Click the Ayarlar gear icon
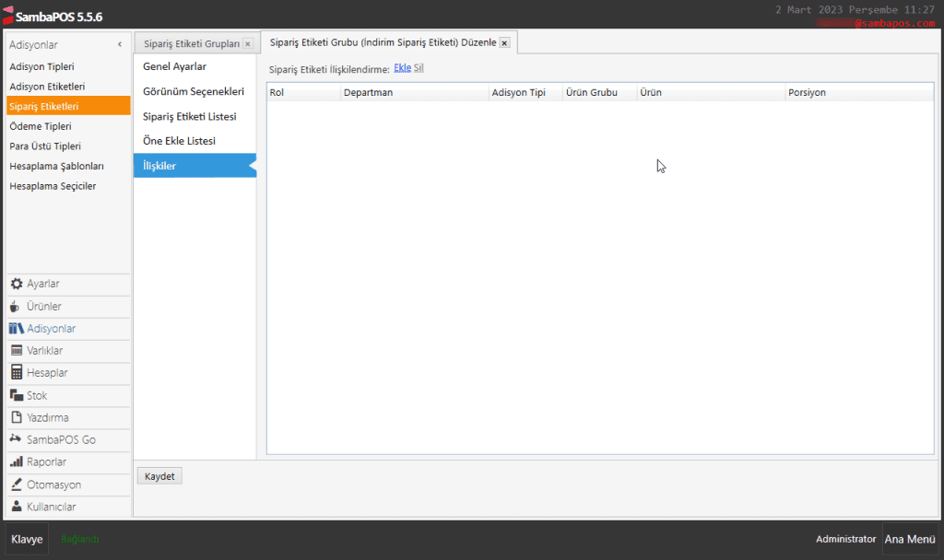 pyautogui.click(x=17, y=285)
